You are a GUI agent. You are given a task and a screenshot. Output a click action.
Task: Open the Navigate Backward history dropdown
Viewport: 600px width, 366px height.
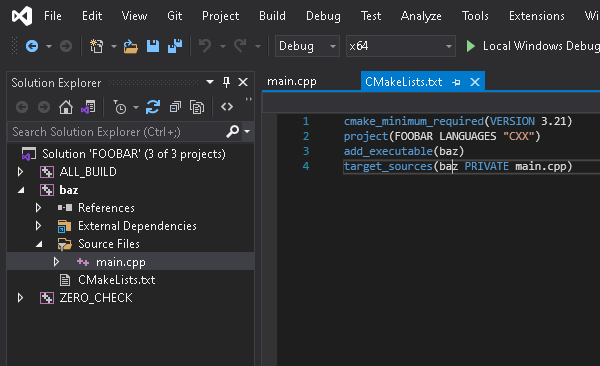tap(49, 46)
